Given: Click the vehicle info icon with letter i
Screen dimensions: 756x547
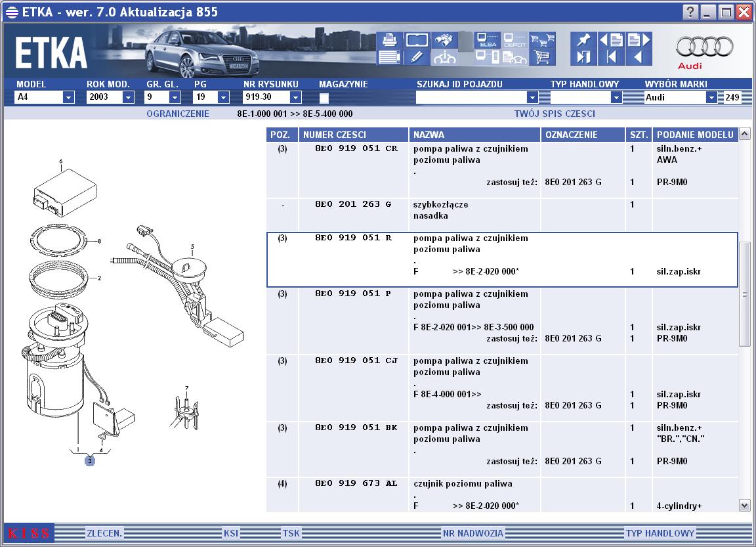Looking at the screenshot, I should 444,57.
